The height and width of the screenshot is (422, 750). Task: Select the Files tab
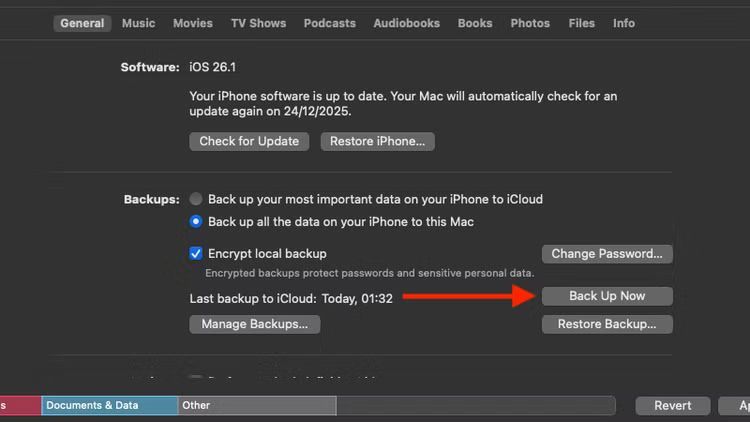[581, 23]
